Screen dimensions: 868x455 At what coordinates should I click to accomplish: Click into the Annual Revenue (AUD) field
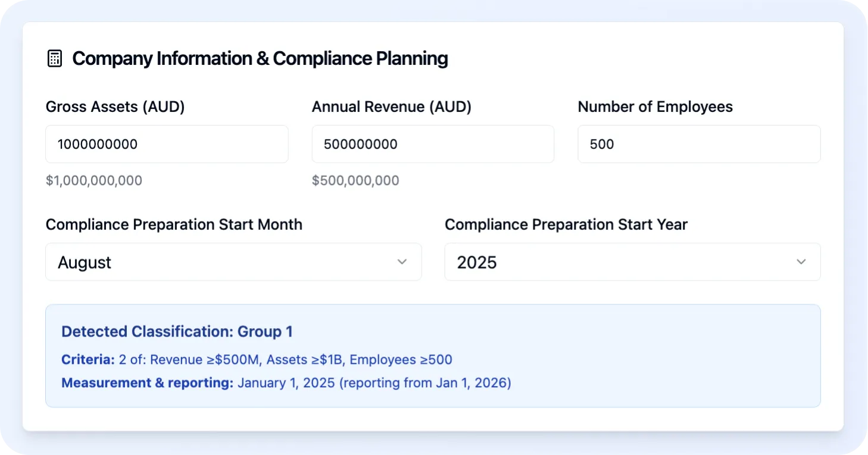[433, 144]
